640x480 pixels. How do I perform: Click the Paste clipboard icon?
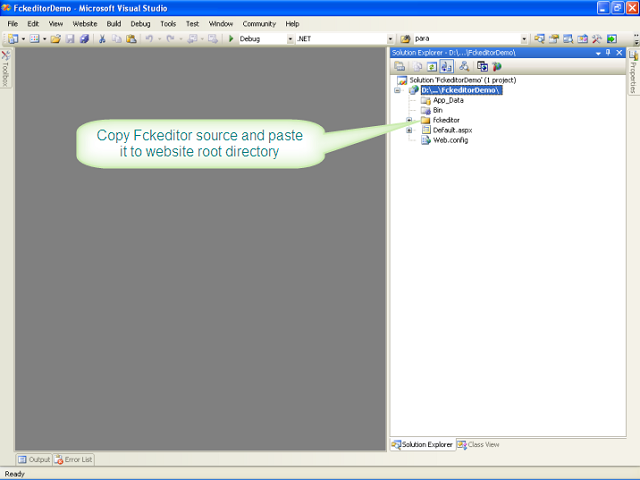pyautogui.click(x=131, y=39)
